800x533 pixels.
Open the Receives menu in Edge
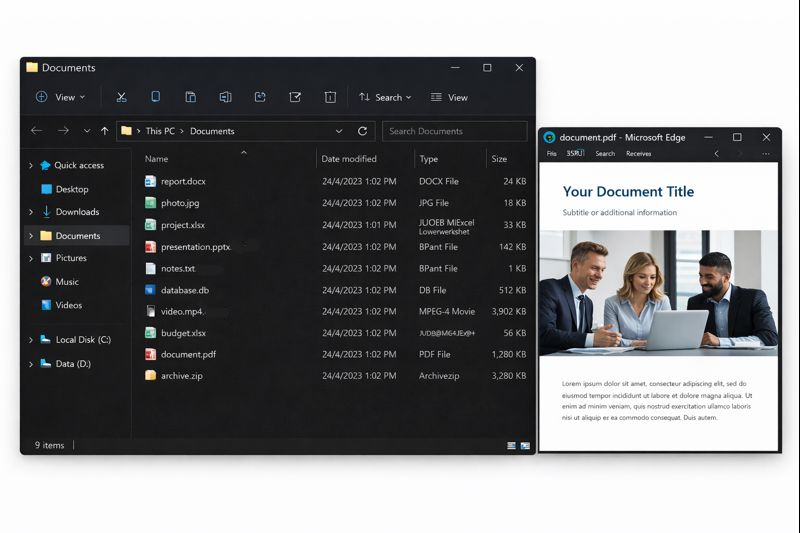638,154
